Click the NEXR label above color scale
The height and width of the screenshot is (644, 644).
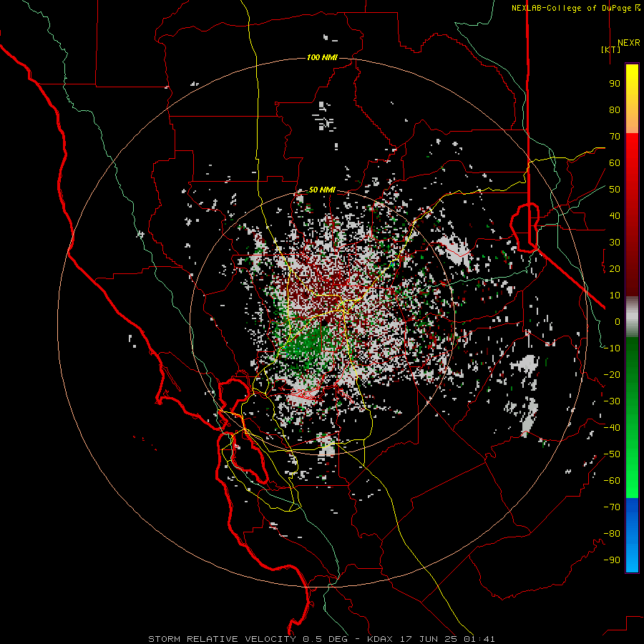(x=628, y=43)
